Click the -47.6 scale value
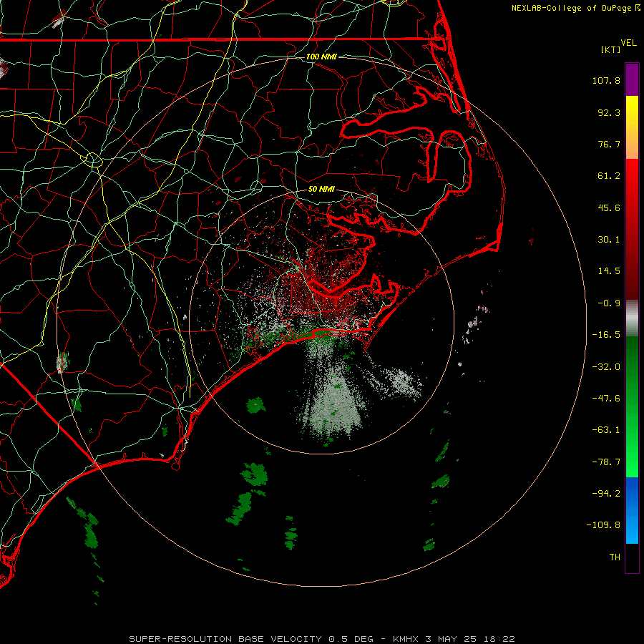The image size is (644, 644). point(606,399)
